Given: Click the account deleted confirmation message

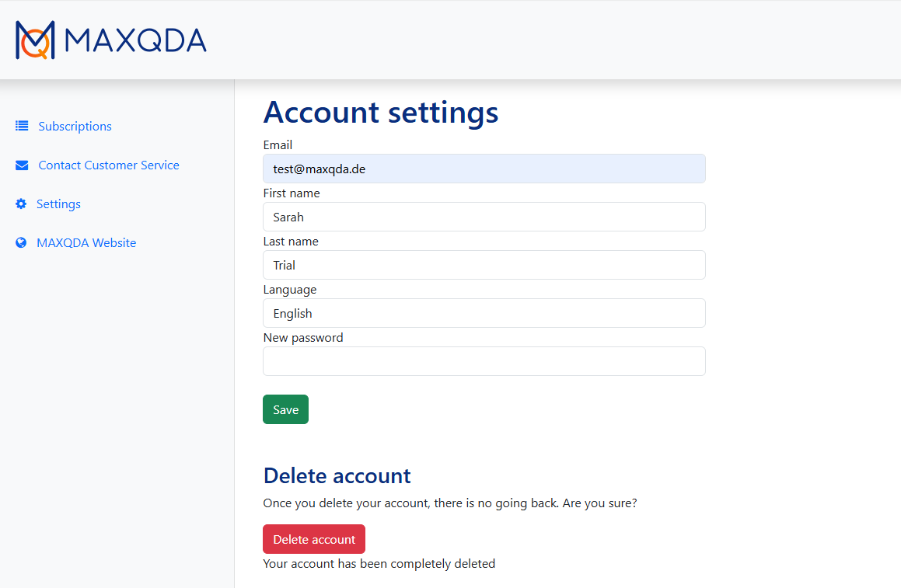Looking at the screenshot, I should pos(379,564).
